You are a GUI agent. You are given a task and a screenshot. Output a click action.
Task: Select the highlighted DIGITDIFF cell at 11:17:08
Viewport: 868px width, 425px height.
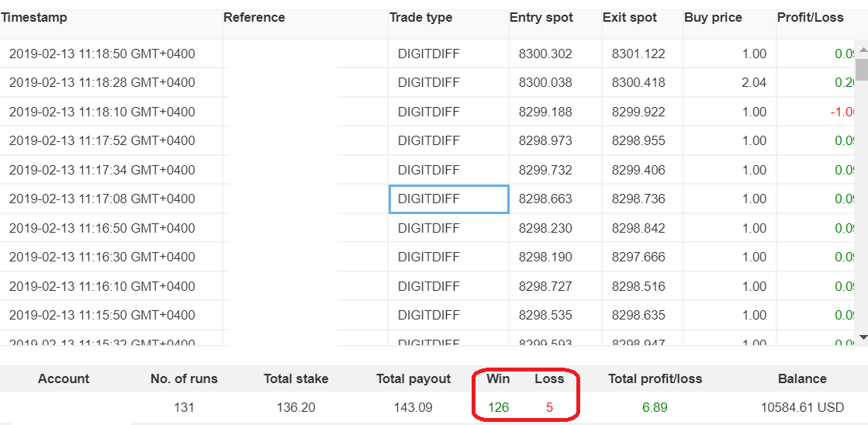tap(449, 199)
